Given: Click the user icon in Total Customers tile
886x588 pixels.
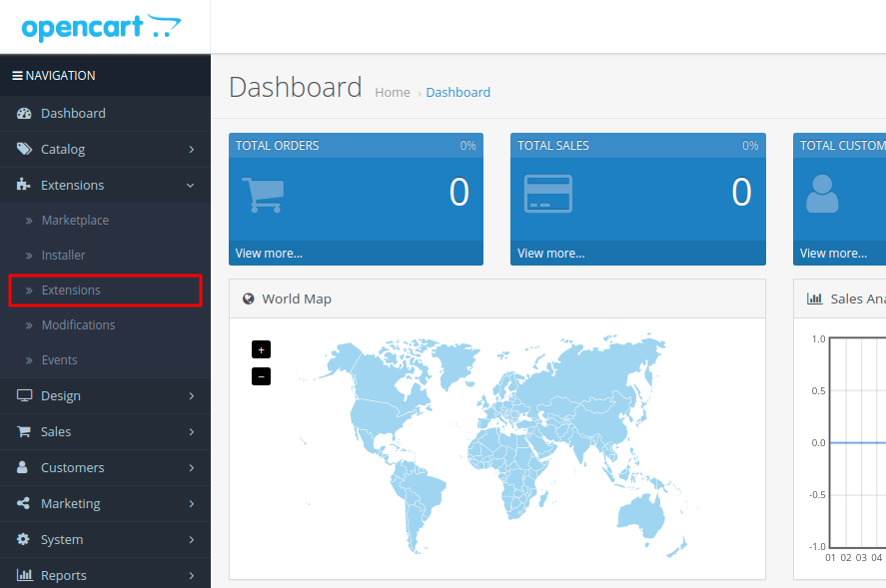Looking at the screenshot, I should 822,194.
